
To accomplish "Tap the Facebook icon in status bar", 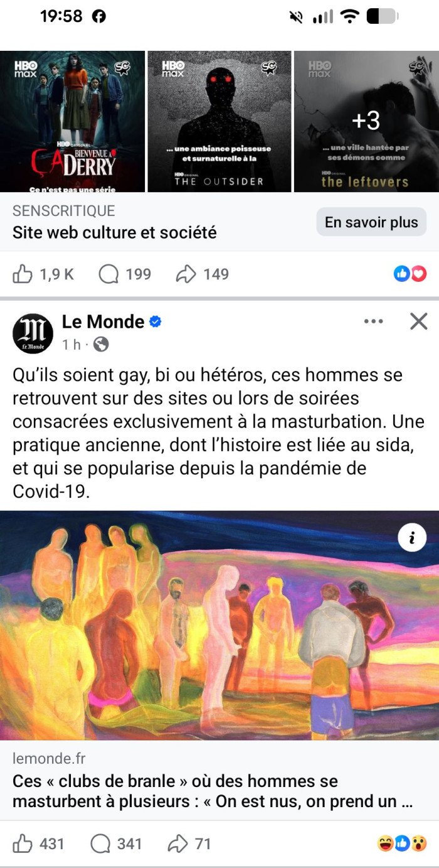I will click(99, 17).
